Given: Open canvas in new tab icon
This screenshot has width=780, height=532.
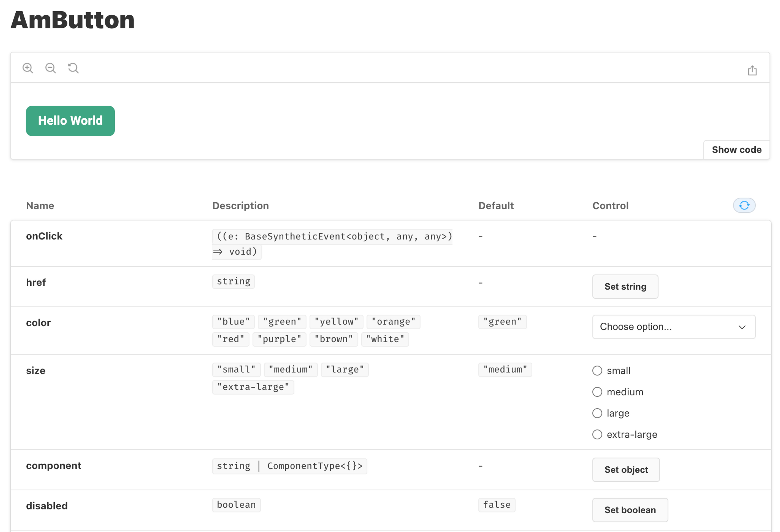Looking at the screenshot, I should 752,70.
